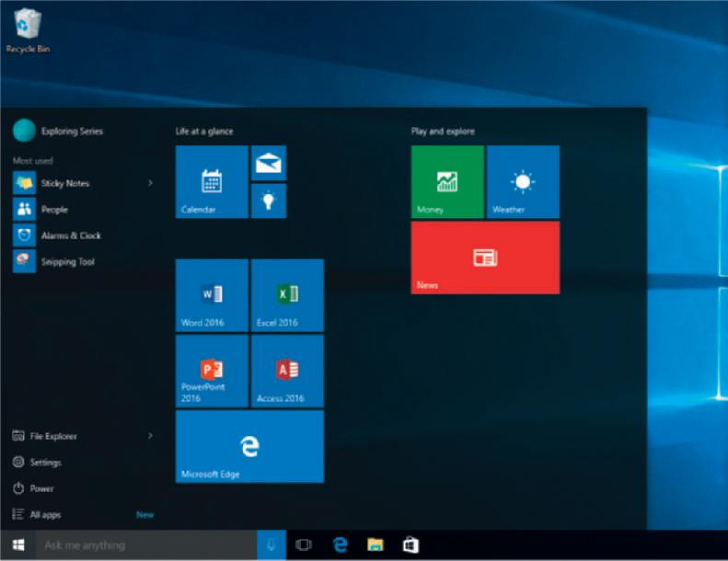Open the Store from the taskbar
The width and height of the screenshot is (728, 561).
(x=410, y=544)
